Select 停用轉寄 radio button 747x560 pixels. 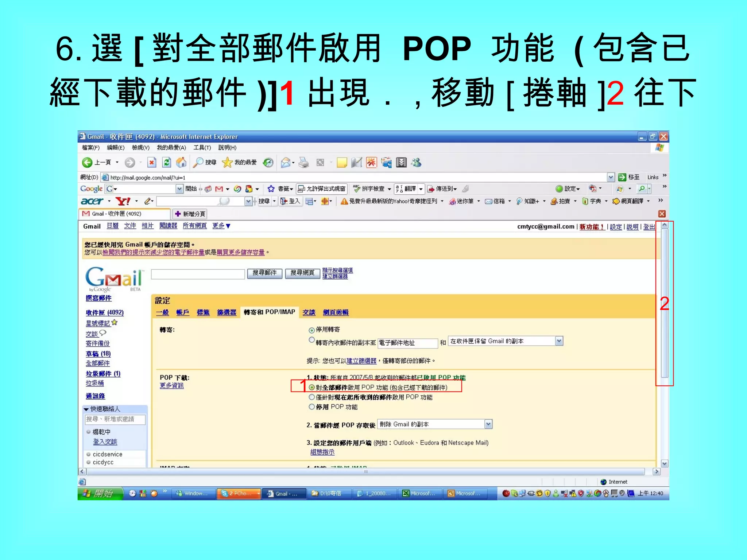(311, 330)
